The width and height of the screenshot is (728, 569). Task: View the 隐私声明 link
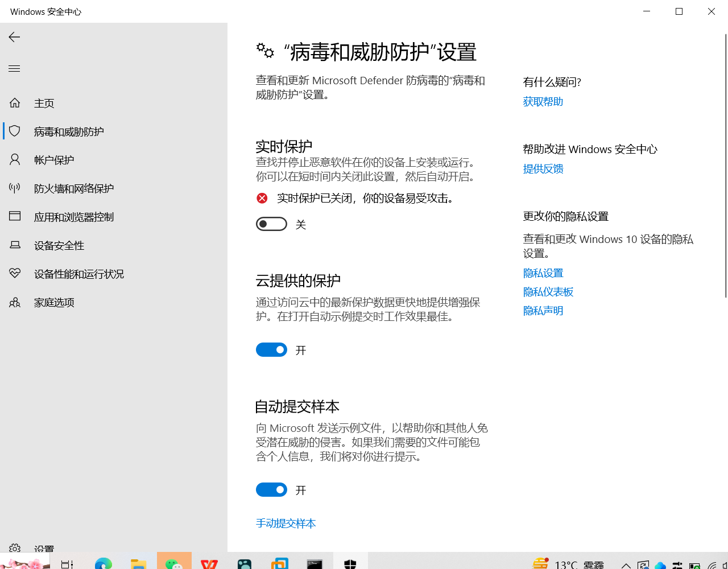pyautogui.click(x=543, y=311)
